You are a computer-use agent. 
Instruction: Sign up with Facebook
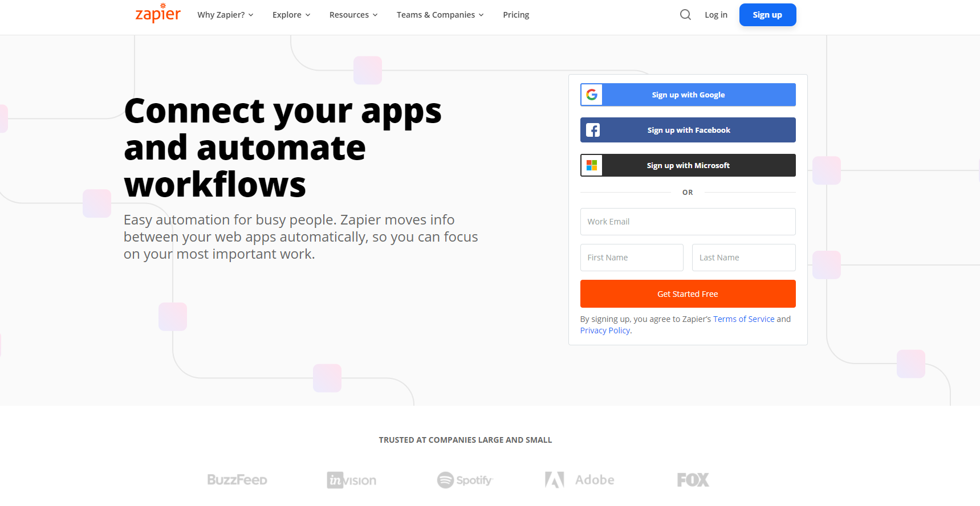(688, 130)
